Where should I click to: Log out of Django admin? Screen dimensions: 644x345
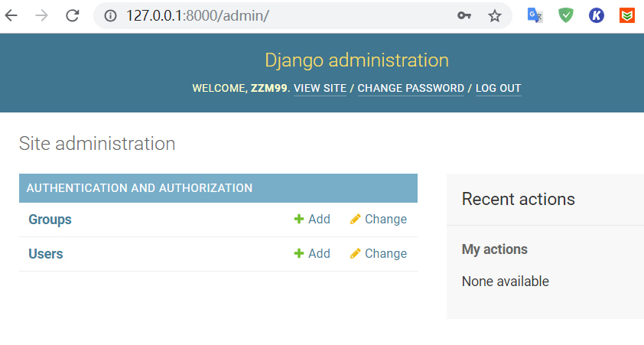coord(498,88)
